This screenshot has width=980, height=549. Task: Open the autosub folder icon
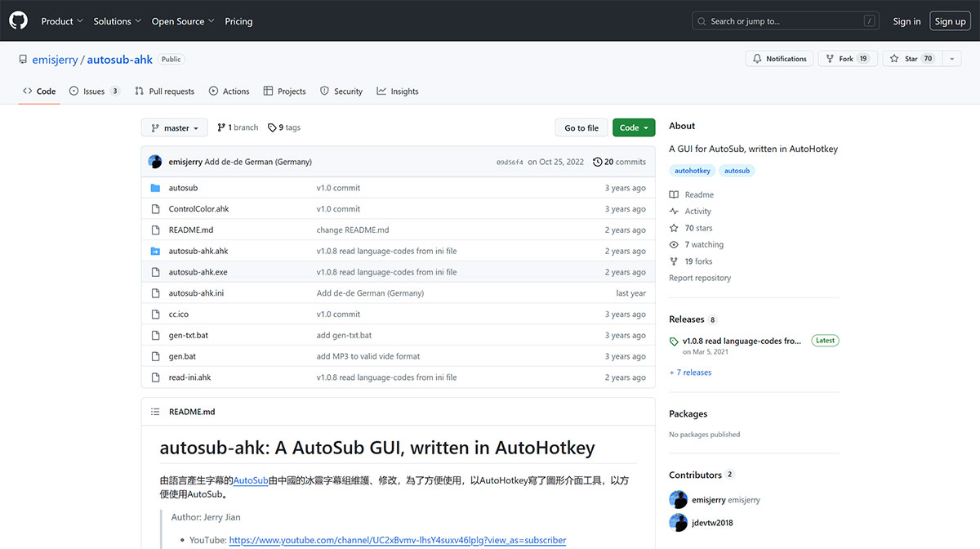point(156,187)
